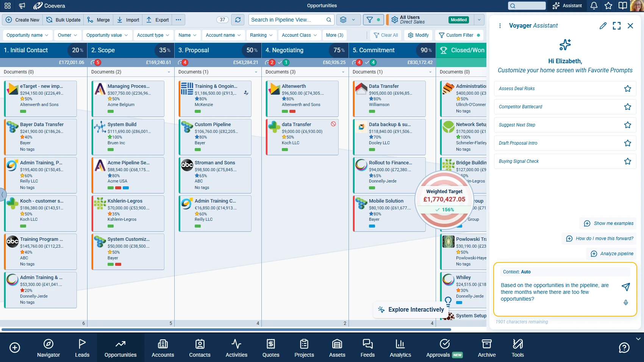The width and height of the screenshot is (644, 362).
Task: Click the add plus button in bottom bar
Action: click(x=15, y=348)
